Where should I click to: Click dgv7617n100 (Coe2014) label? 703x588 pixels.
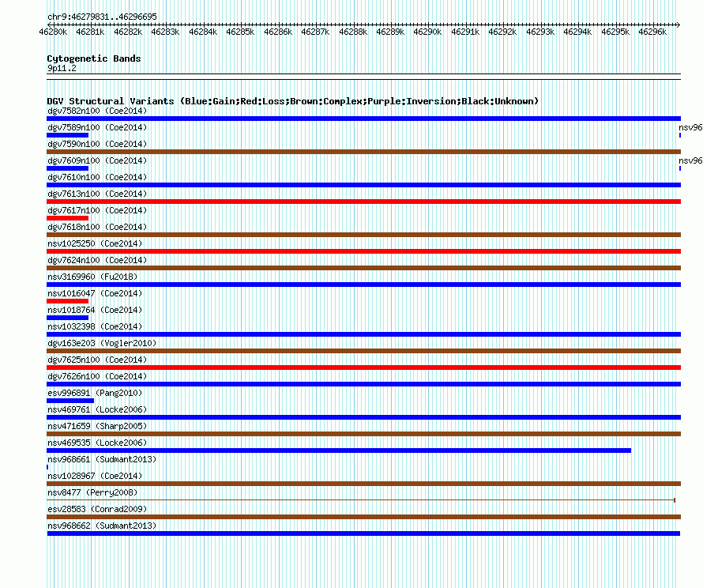(97, 210)
